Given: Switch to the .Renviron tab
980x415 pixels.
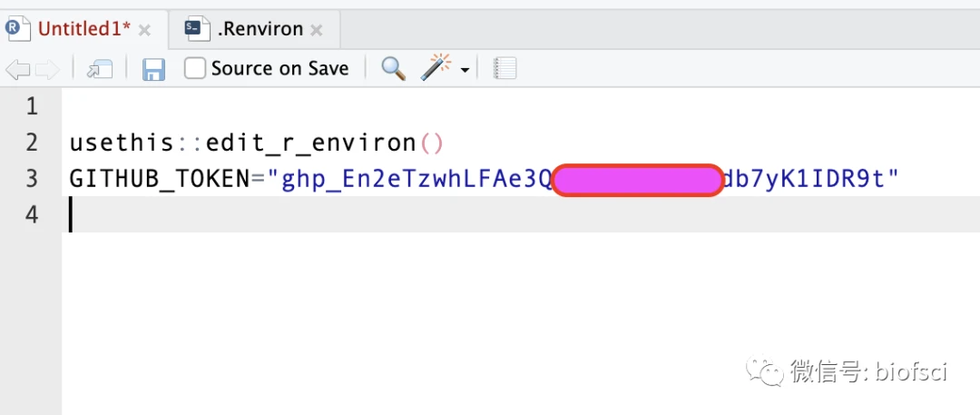Looking at the screenshot, I should [x=260, y=29].
